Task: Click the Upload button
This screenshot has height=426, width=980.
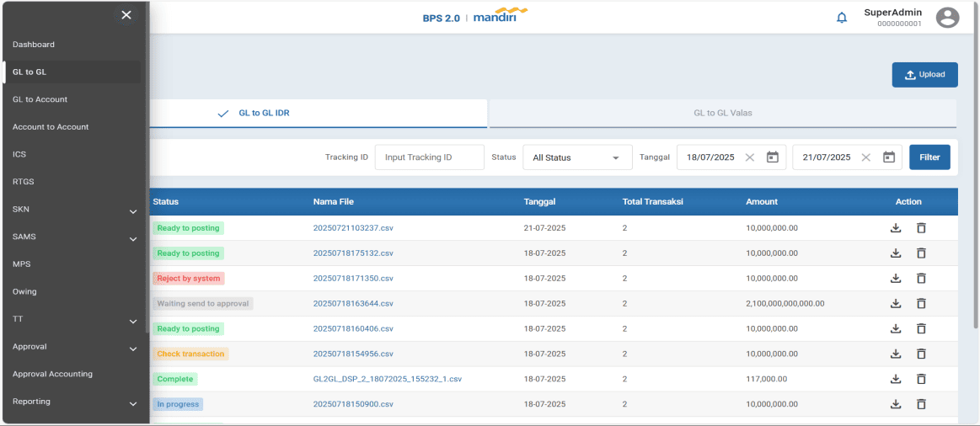Action: [924, 74]
